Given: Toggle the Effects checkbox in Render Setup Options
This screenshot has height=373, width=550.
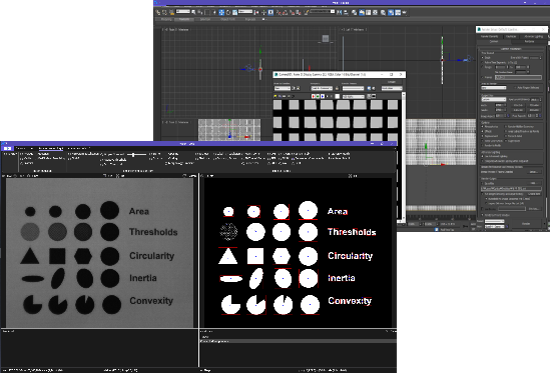Looking at the screenshot, I should [x=482, y=131].
